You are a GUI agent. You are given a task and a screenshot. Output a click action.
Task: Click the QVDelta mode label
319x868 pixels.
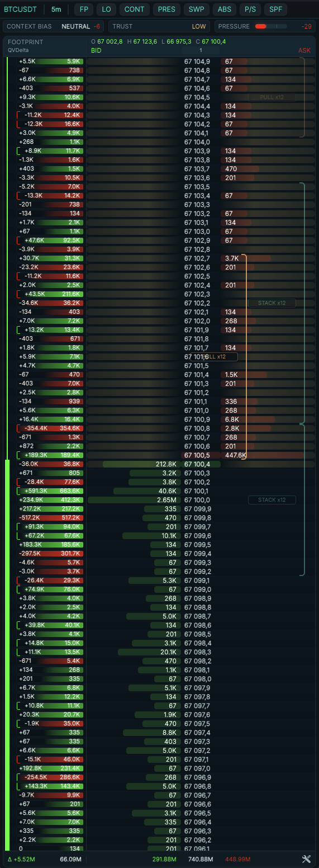(18, 50)
